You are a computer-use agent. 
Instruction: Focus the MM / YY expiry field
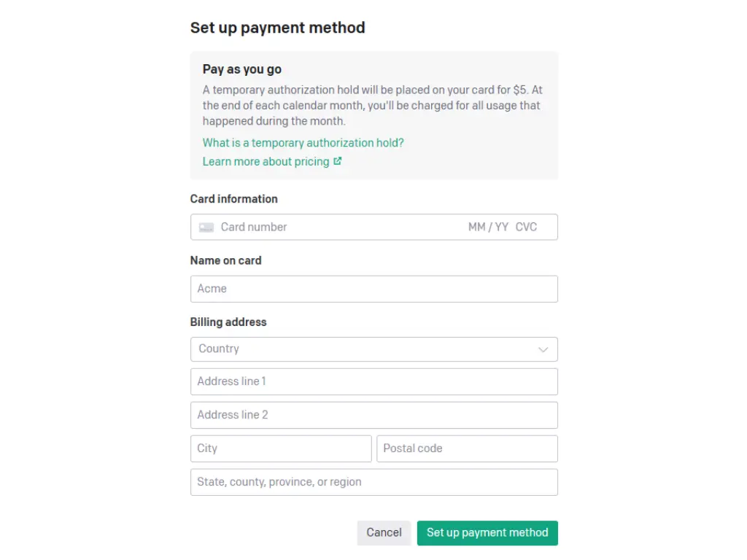pyautogui.click(x=488, y=227)
